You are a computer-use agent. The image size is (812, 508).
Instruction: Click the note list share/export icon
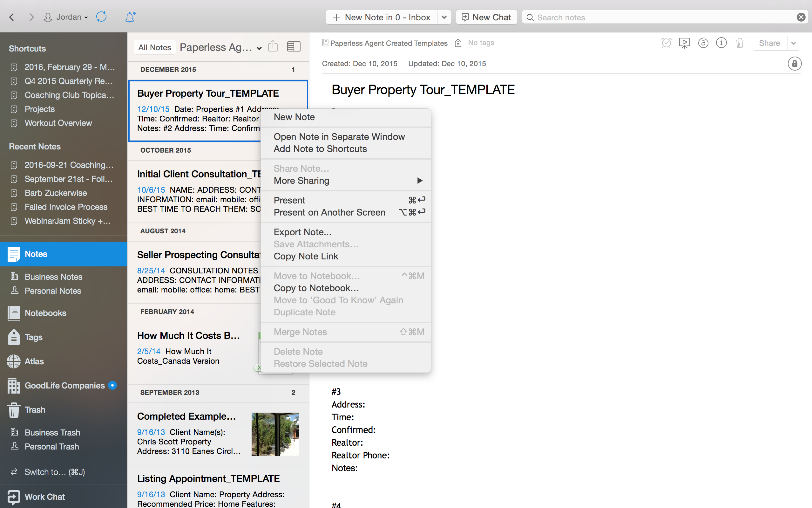click(x=273, y=46)
